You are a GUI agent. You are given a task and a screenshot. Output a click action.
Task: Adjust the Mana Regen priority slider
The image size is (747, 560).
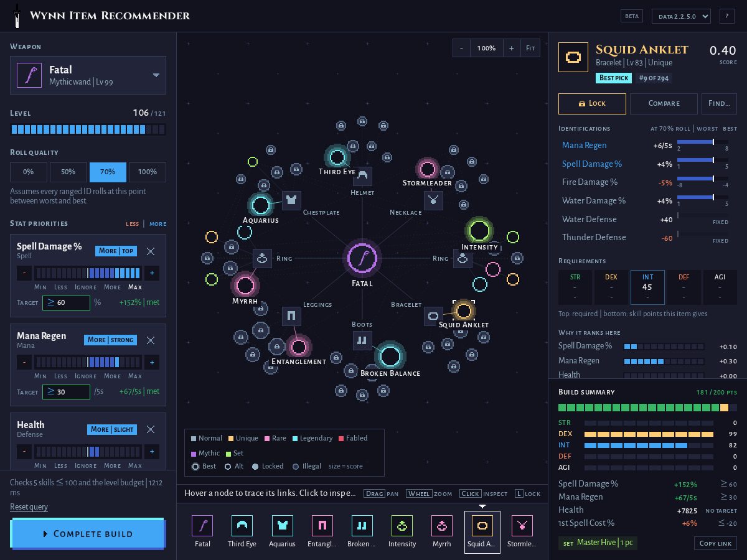[x=88, y=362]
